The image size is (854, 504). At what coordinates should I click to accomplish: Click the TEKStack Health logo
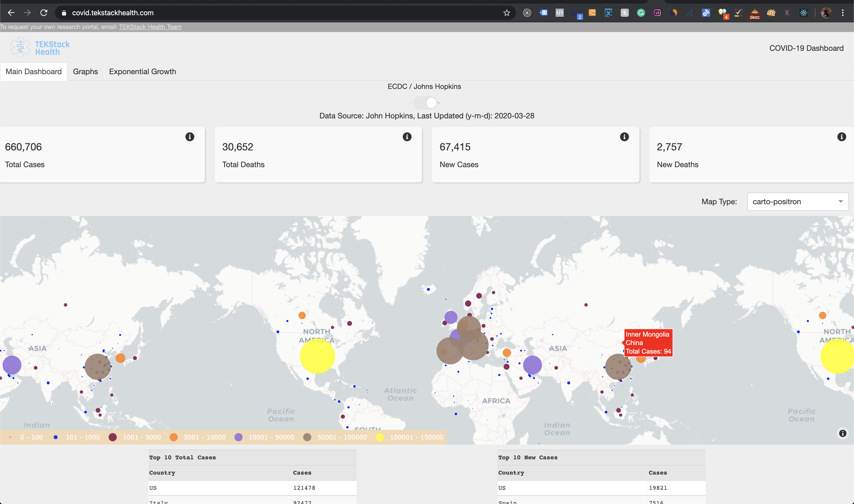(39, 47)
